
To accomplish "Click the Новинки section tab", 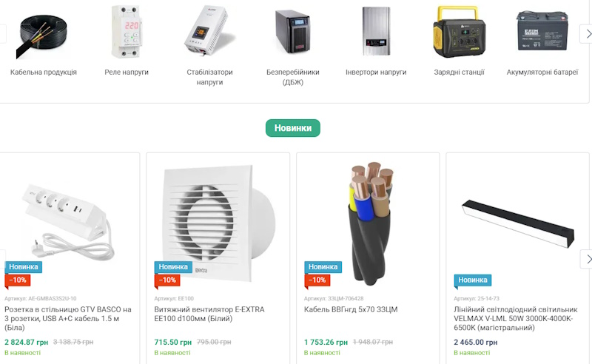I will 293,128.
